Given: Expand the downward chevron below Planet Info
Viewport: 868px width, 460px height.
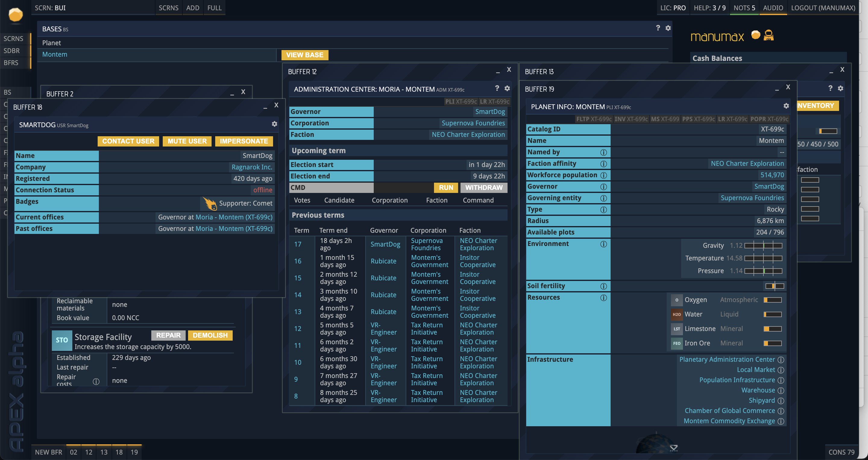Looking at the screenshot, I should [x=673, y=448].
